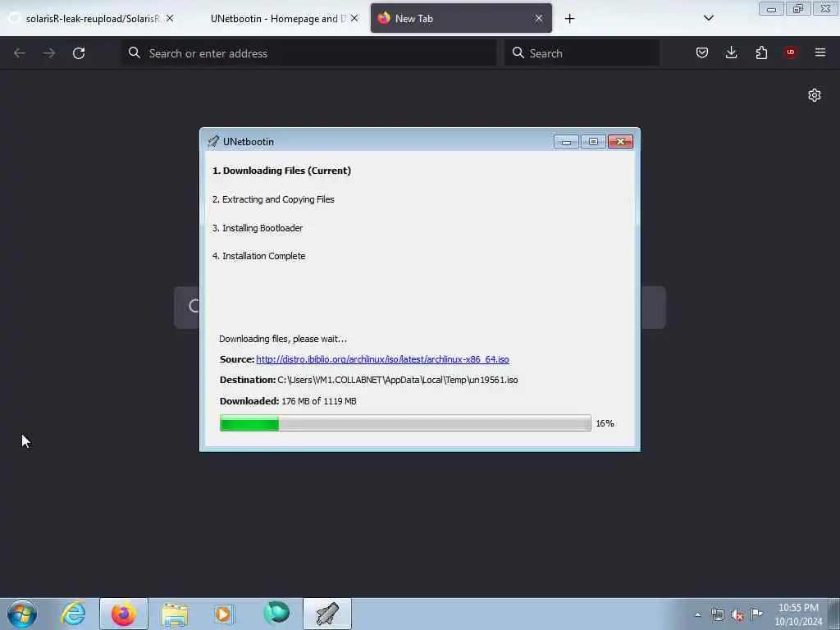Restore down the Firefox window

pos(798,9)
